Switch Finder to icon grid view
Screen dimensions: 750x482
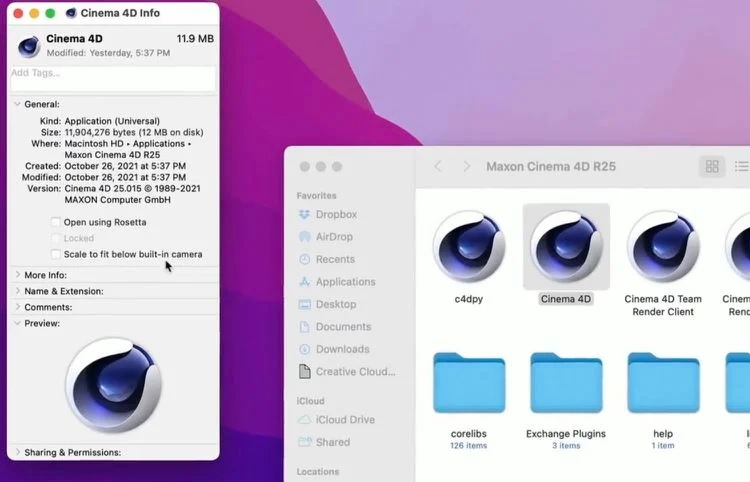(x=712, y=166)
